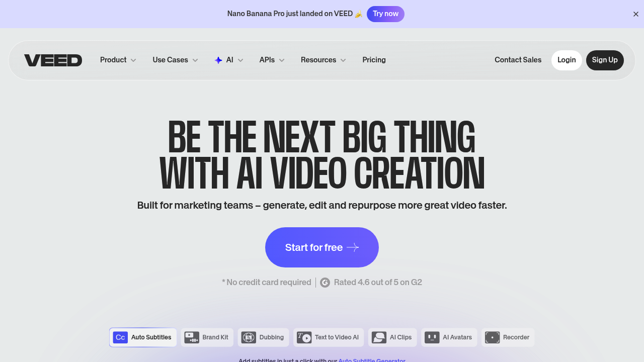Go to the Pricing page
Viewport: 644px width, 362px height.
[x=374, y=60]
